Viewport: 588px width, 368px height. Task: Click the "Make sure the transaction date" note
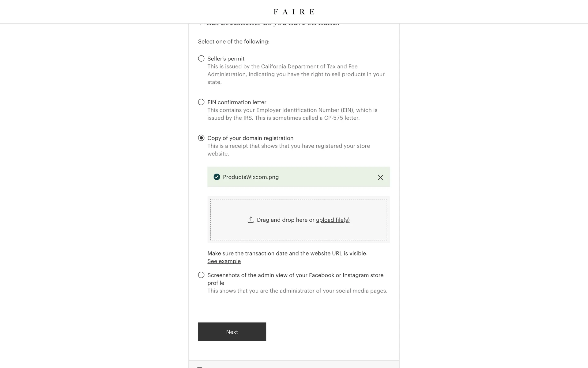click(287, 253)
